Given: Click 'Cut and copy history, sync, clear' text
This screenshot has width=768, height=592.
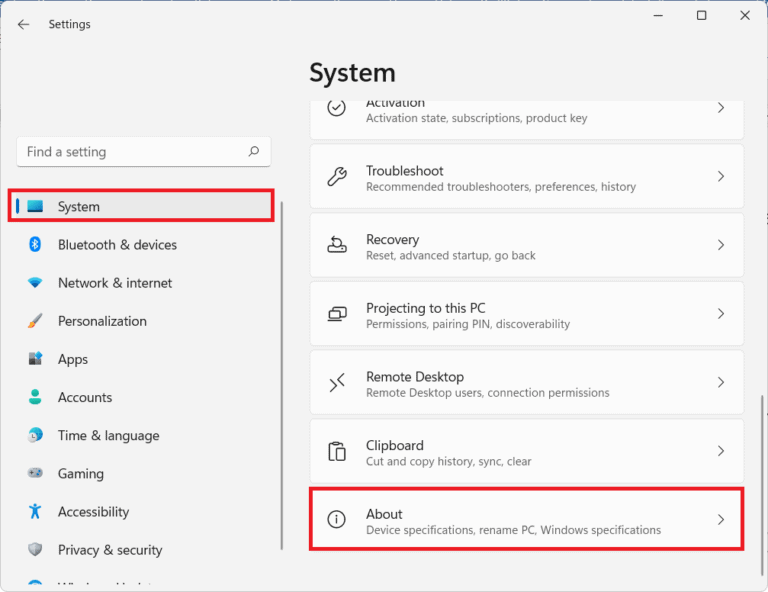Looking at the screenshot, I should (x=449, y=461).
